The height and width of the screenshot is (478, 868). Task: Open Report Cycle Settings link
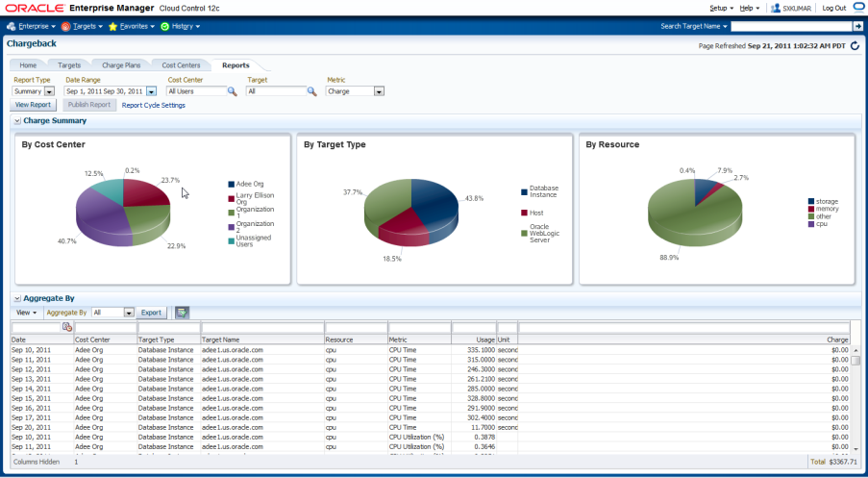[x=154, y=105]
